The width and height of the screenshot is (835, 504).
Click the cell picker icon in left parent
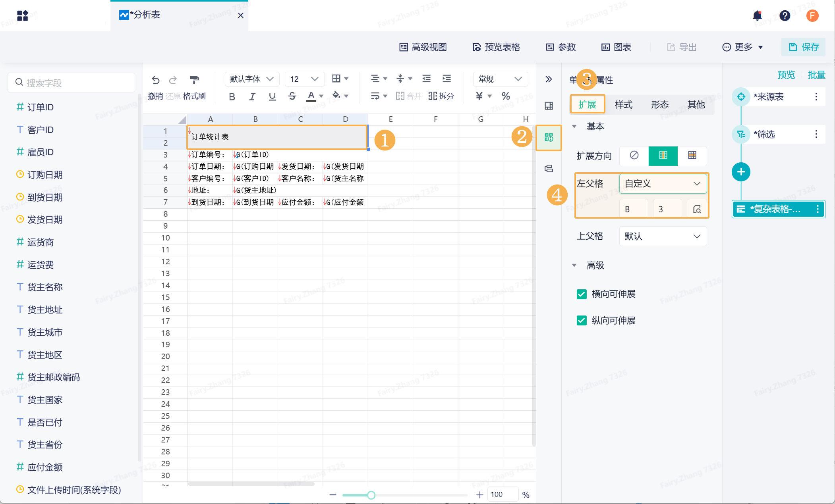pyautogui.click(x=697, y=209)
